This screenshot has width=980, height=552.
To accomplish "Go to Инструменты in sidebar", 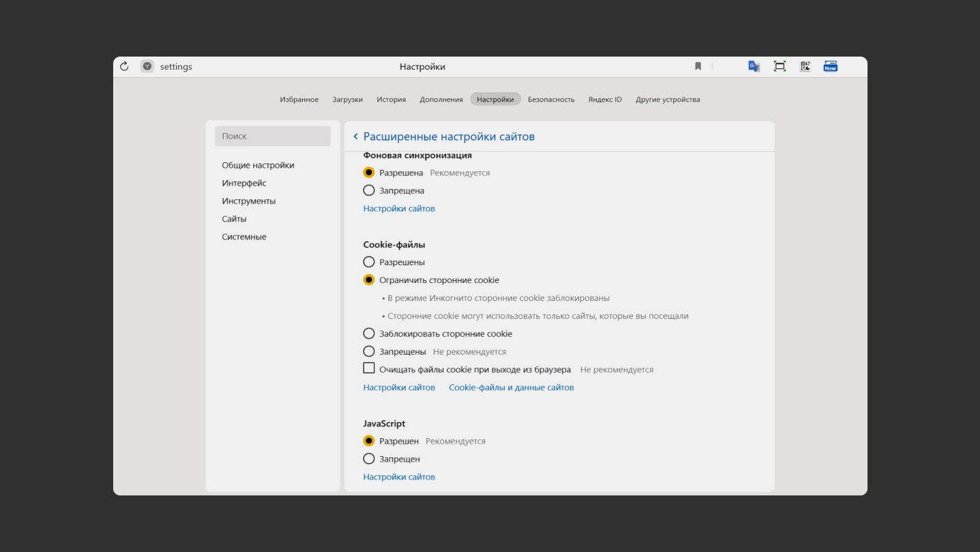I will click(248, 201).
